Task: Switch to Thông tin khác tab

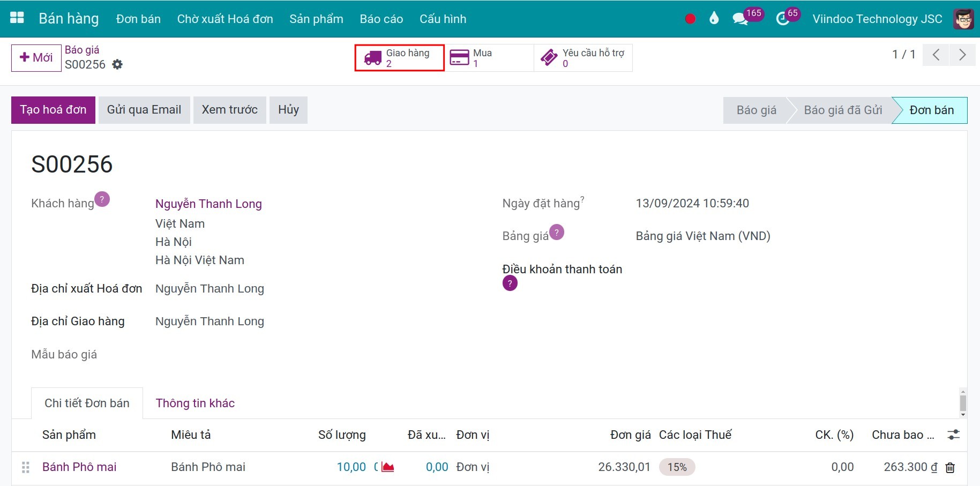Action: [195, 403]
